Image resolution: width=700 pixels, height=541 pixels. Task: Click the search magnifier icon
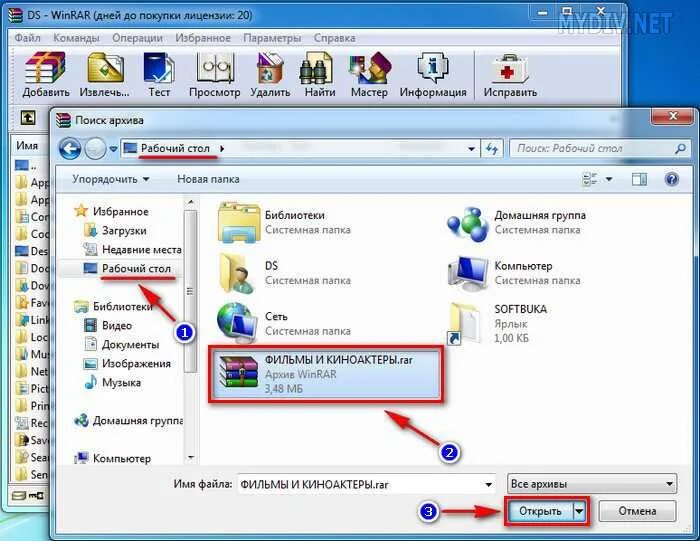680,148
